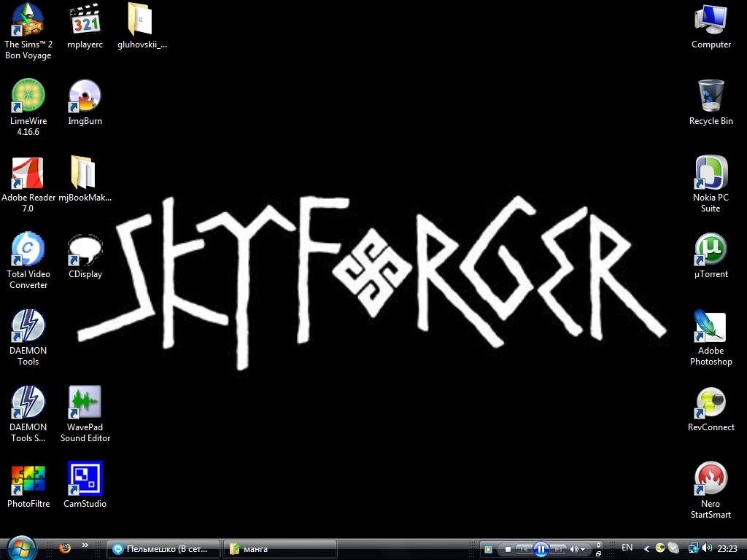Open The Sims 2 Bon Voyage shortcut
The width and height of the screenshot is (747, 560).
28,32
